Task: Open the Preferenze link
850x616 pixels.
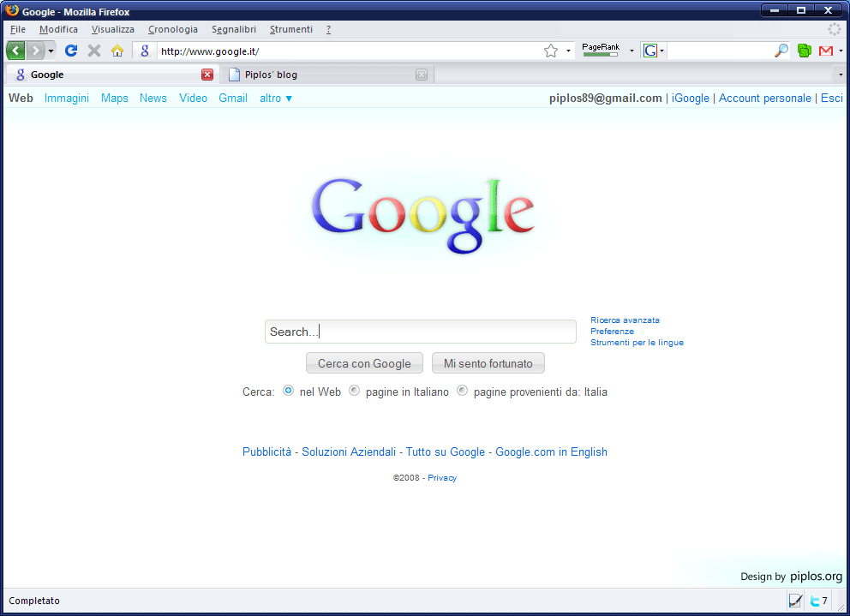Action: click(612, 332)
